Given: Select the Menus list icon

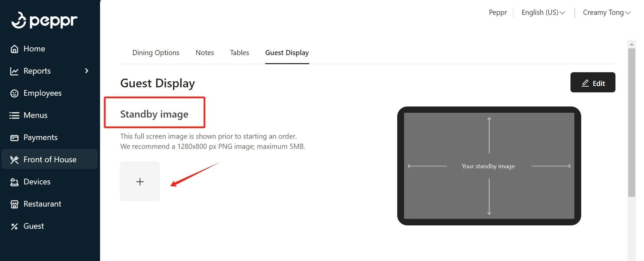Looking at the screenshot, I should click(x=14, y=116).
